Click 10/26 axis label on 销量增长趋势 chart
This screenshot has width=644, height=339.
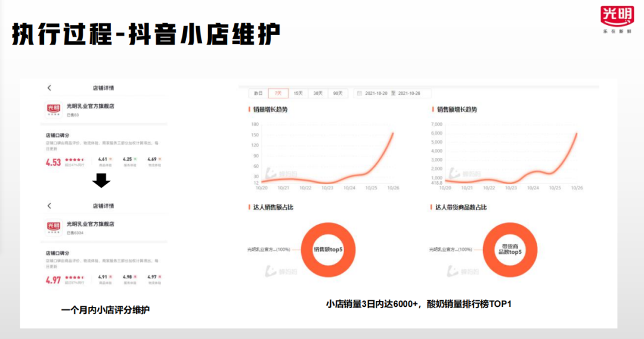[x=393, y=188]
